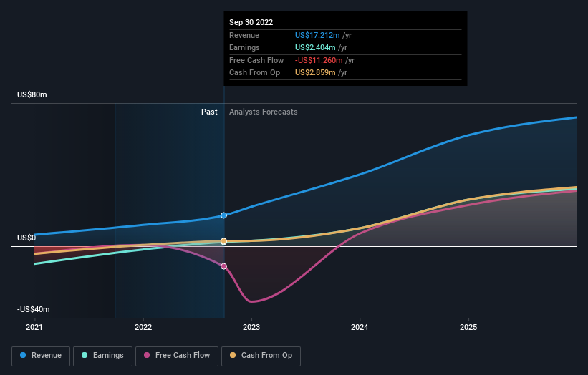
Task: Click the pink Free Cash Flow legend dot
Action: 147,355
